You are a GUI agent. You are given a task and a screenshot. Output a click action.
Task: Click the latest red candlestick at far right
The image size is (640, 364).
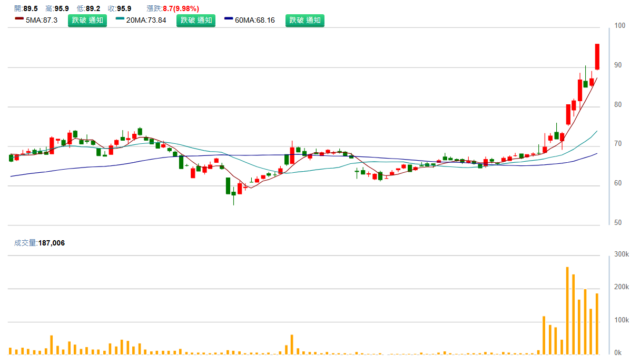[x=597, y=56]
